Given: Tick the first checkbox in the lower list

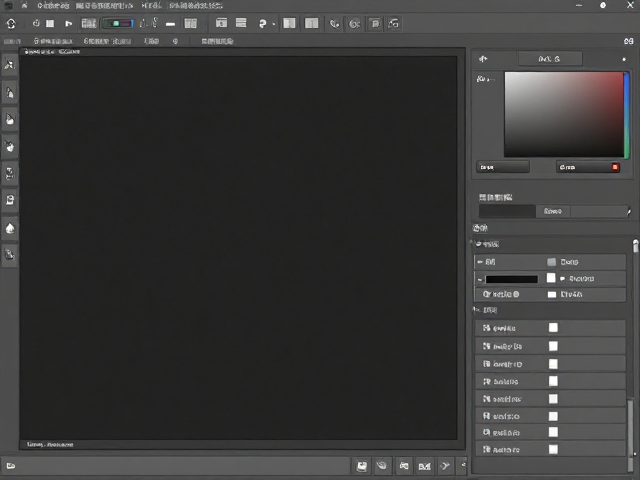Looking at the screenshot, I should [553, 328].
